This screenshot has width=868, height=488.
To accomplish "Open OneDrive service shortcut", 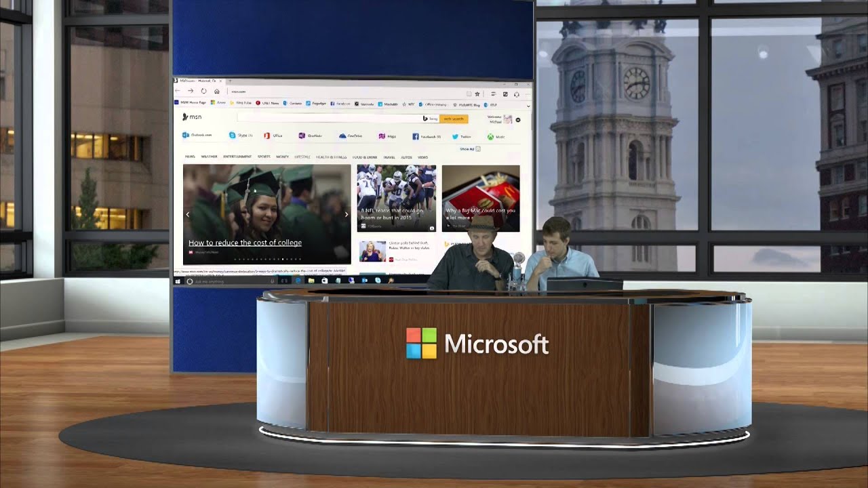I will click(x=351, y=136).
